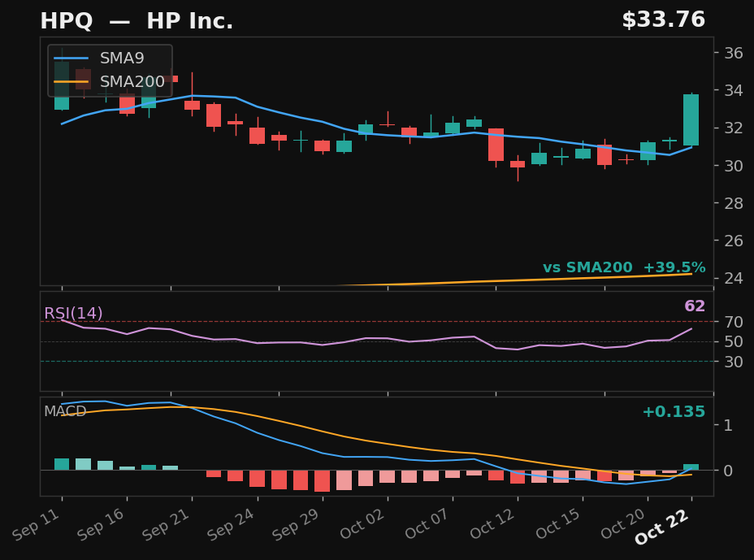
Task: Click the MACD panel label
Action: click(x=65, y=411)
